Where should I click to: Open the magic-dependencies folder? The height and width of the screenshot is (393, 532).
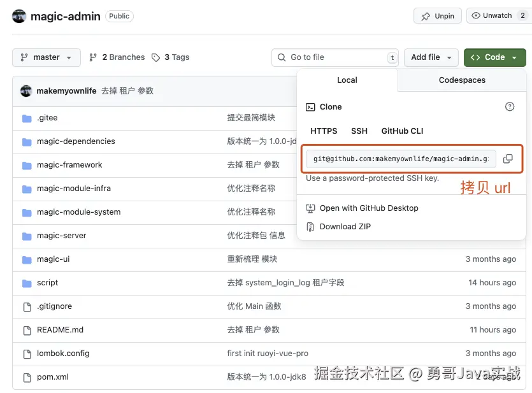(76, 141)
